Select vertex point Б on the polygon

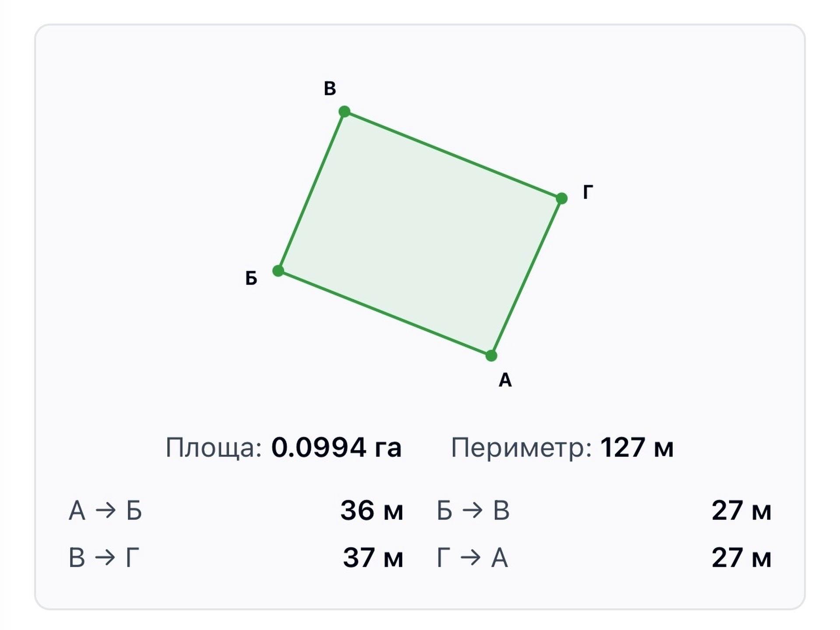coord(278,271)
